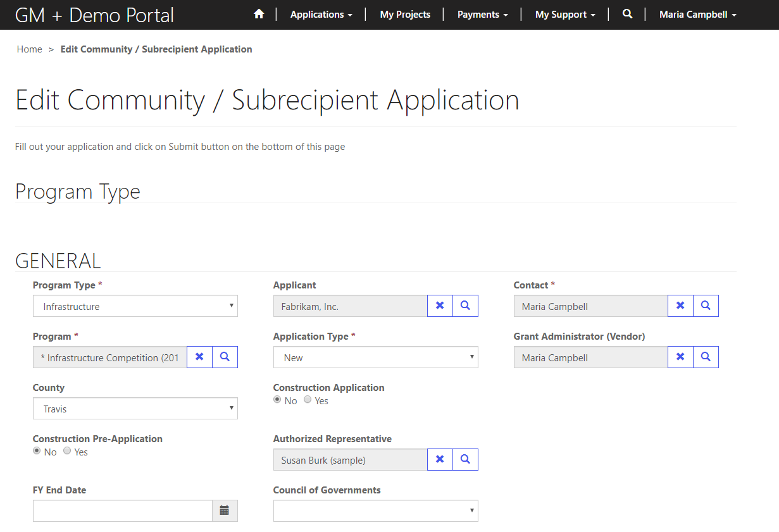Click the home icon in navbar

[x=258, y=14]
